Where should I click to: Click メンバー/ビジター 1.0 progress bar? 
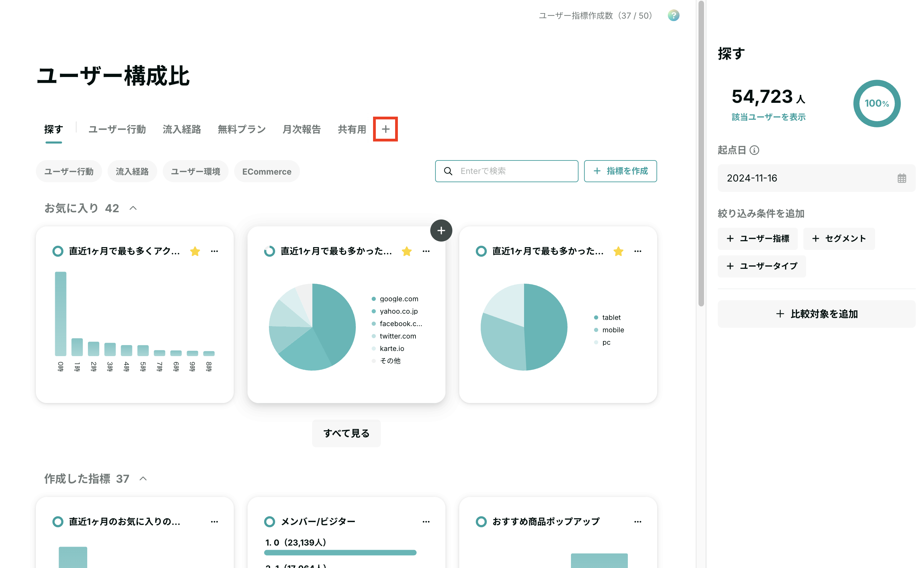340,552
